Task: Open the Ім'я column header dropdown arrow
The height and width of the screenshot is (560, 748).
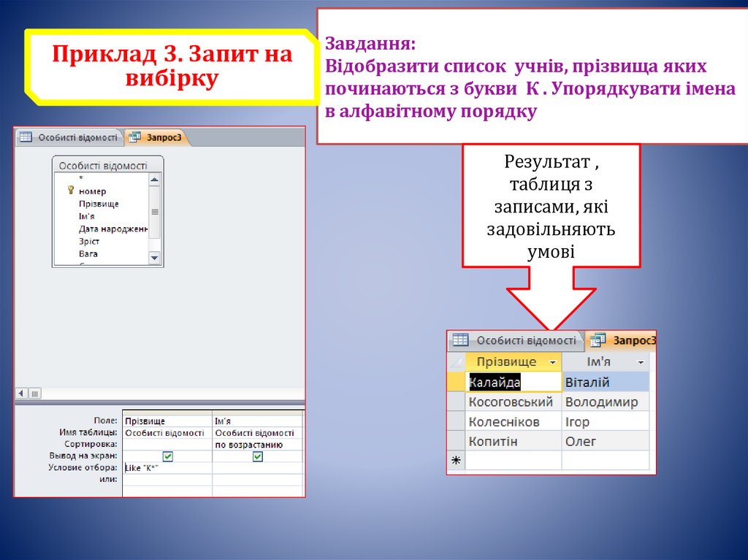Action: [641, 363]
